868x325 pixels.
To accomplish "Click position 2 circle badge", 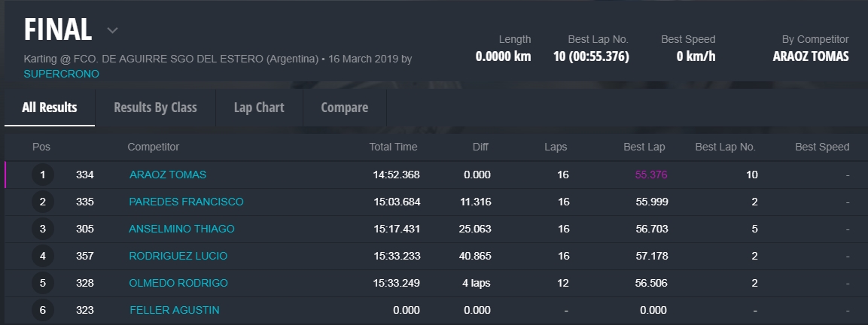I will point(43,202).
